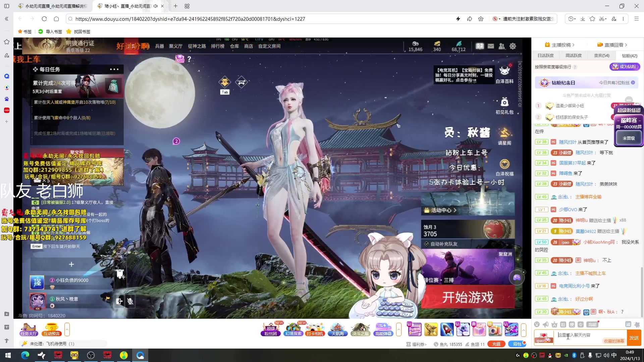Viewport: 644px width, 362px height.
Task: Open chat settings gear icon
Action: click(x=637, y=324)
